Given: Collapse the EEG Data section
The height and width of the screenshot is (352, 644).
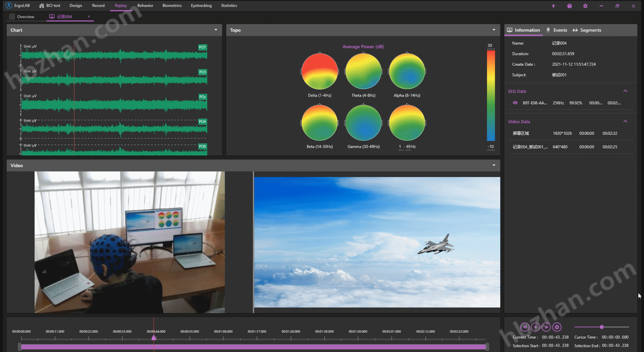Looking at the screenshot, I should click(625, 91).
